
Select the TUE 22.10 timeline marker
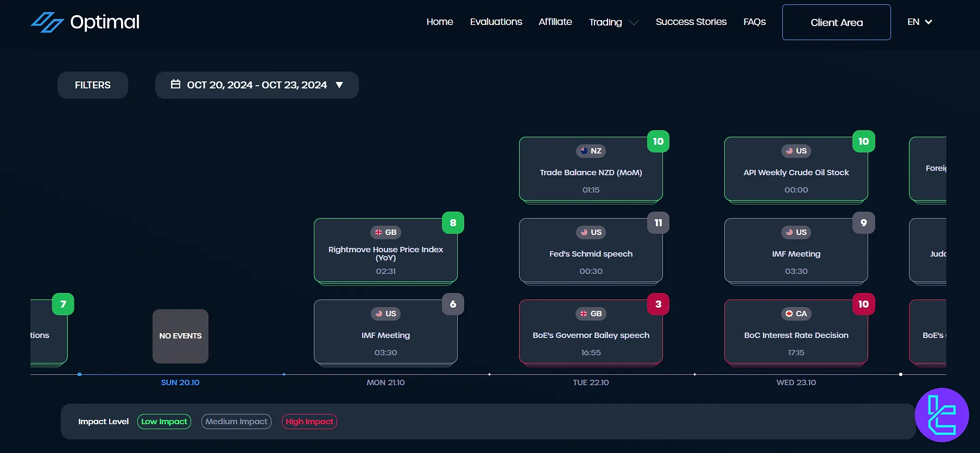tap(591, 382)
